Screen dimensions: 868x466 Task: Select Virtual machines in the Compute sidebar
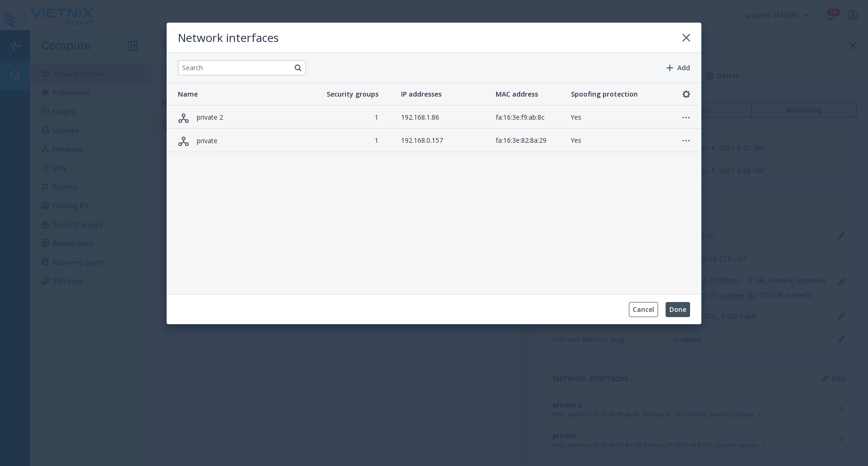click(x=78, y=74)
